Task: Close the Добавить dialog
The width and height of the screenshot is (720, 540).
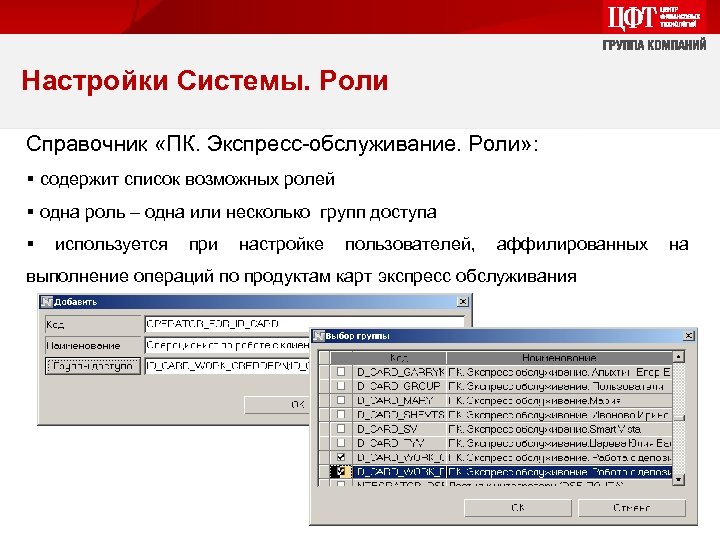Action: (463, 302)
